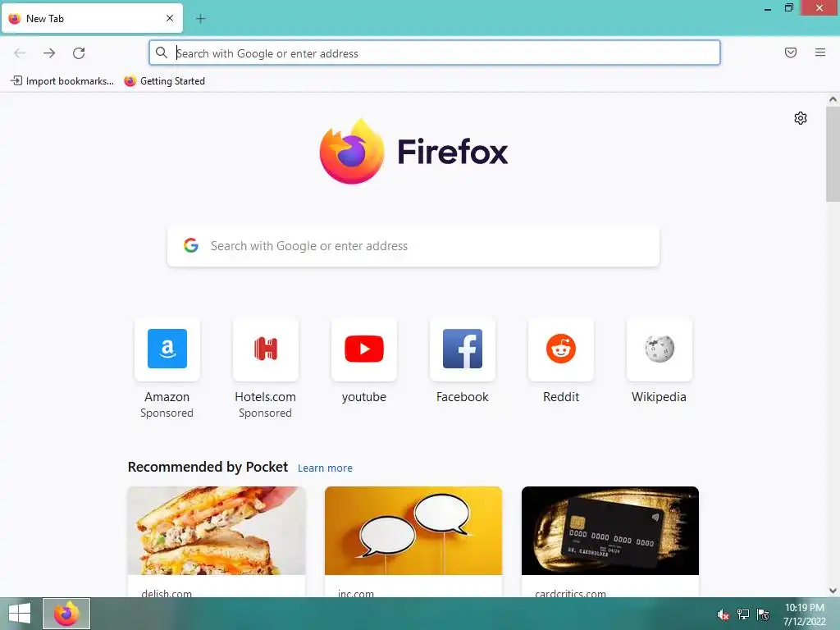The height and width of the screenshot is (630, 840).
Task: Minimize the Firefox window
Action: [x=768, y=8]
